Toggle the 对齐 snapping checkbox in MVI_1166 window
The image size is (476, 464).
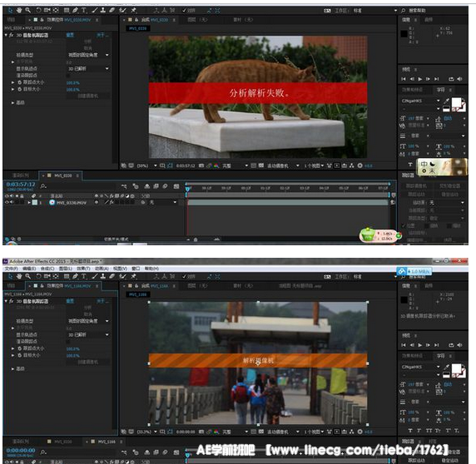coord(184,276)
